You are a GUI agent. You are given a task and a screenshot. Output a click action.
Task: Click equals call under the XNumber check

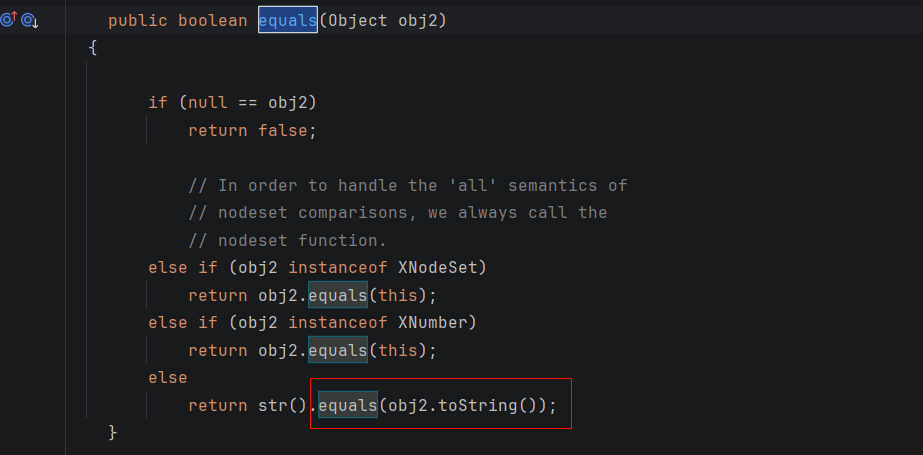(337, 351)
